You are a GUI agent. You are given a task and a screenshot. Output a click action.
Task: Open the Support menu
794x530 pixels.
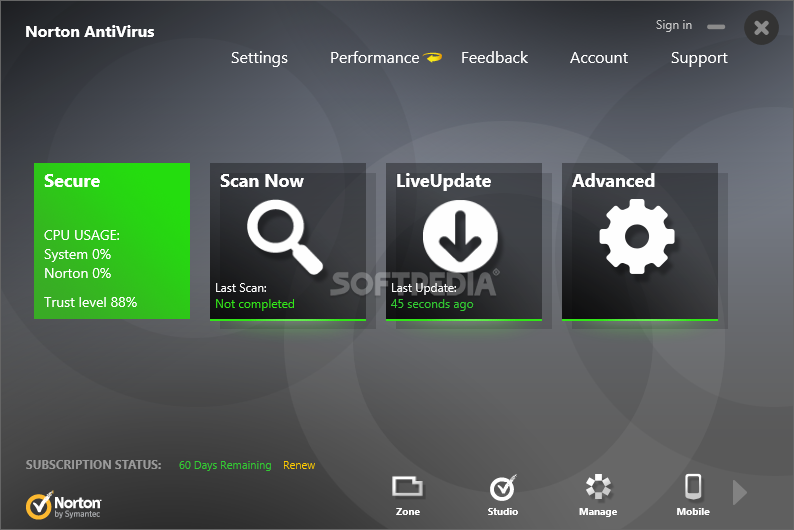coord(699,58)
